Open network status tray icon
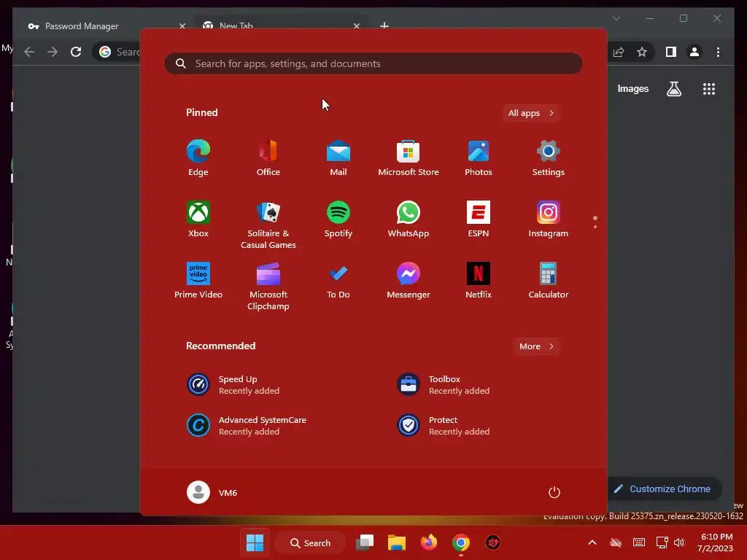The image size is (747, 560). (x=662, y=542)
